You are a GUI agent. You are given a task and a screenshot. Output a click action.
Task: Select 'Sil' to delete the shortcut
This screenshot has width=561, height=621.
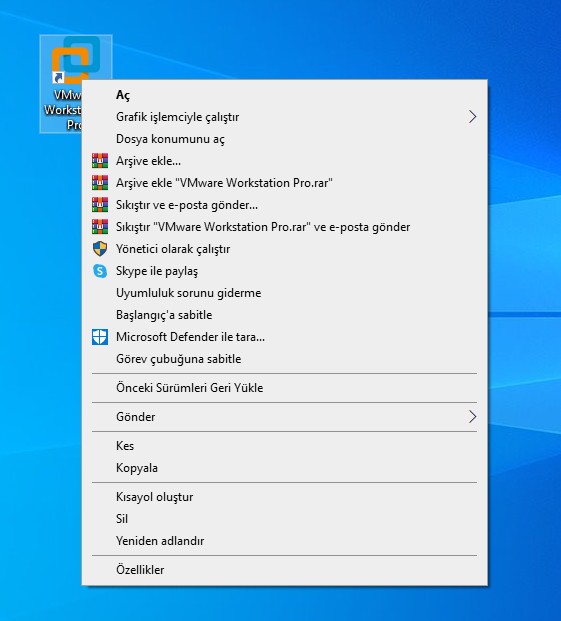click(284, 519)
